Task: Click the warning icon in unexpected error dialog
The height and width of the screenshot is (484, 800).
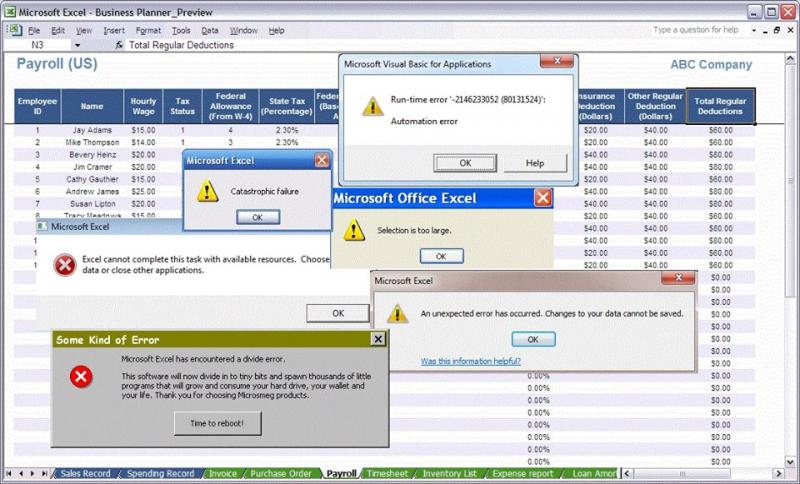Action: click(x=397, y=314)
